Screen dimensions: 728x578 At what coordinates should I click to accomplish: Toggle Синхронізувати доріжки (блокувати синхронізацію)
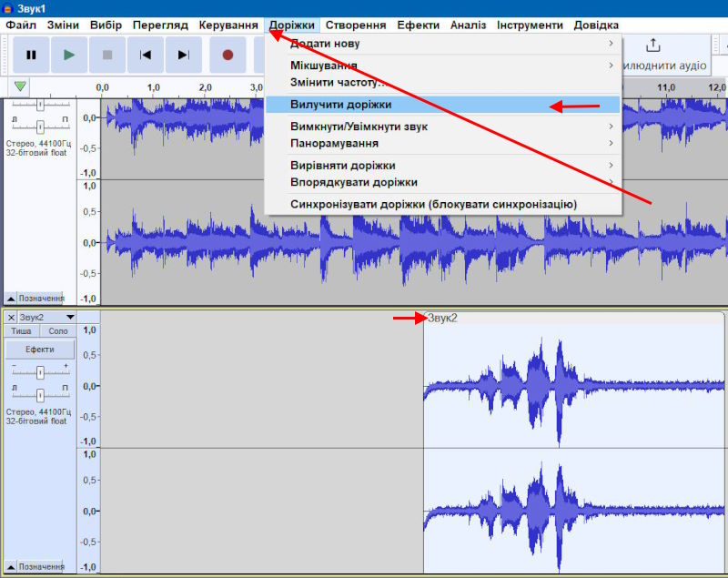tap(434, 204)
